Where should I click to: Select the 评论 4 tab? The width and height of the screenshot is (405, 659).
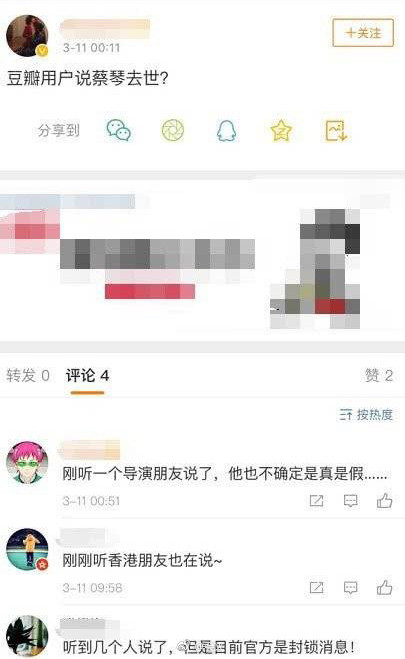[x=87, y=375]
